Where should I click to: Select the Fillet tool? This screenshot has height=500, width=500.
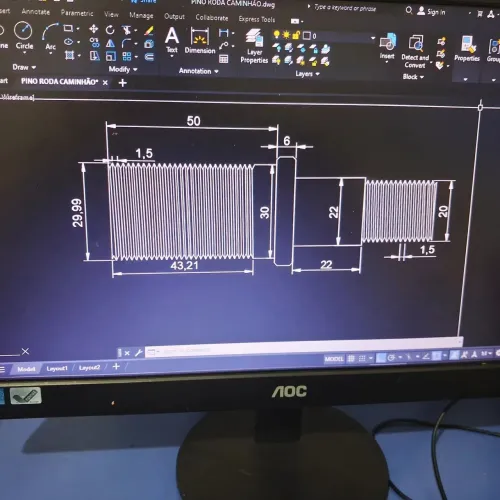click(126, 43)
